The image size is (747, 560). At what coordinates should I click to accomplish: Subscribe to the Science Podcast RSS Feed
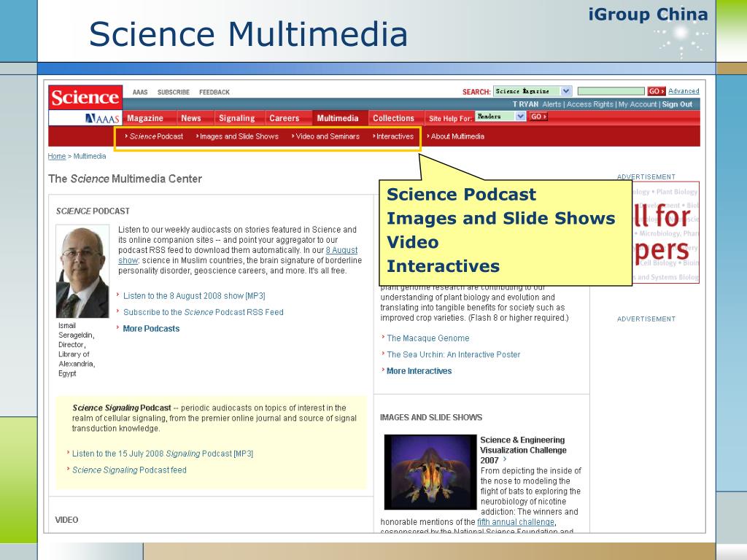click(x=204, y=312)
